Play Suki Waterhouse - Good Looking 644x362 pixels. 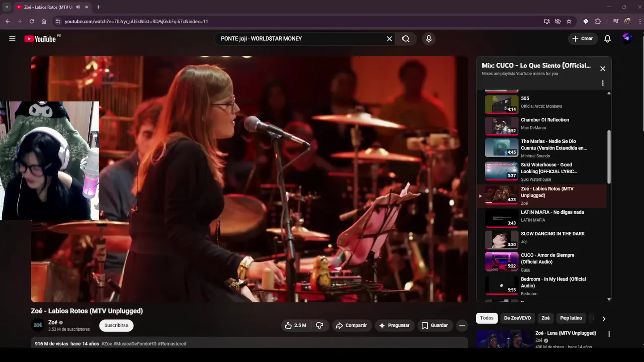[x=543, y=171]
